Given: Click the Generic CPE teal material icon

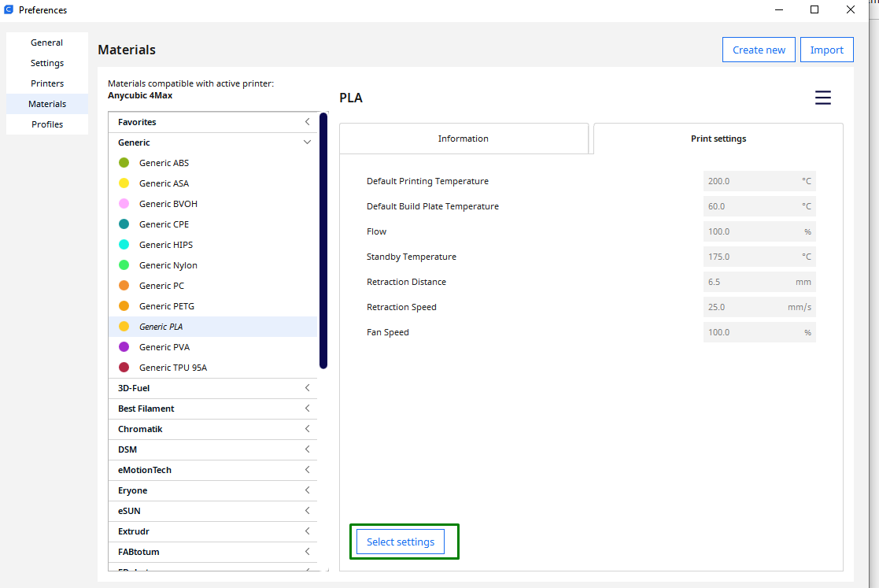Looking at the screenshot, I should [x=124, y=224].
